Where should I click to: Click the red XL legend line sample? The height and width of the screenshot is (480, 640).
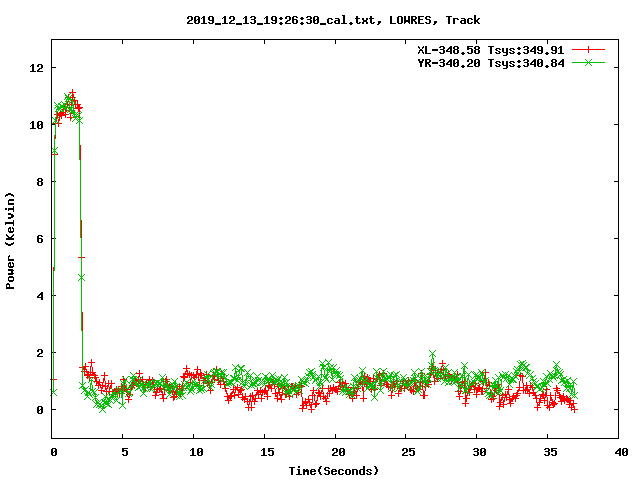coord(588,50)
